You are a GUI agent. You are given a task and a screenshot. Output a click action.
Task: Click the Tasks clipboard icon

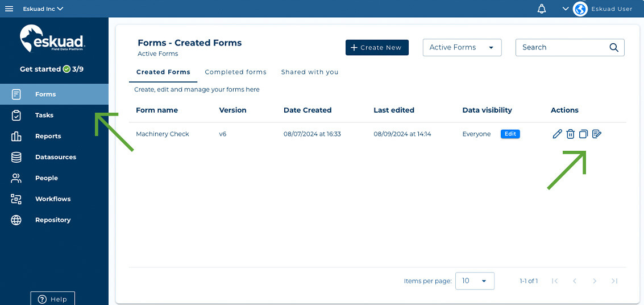pyautogui.click(x=16, y=115)
